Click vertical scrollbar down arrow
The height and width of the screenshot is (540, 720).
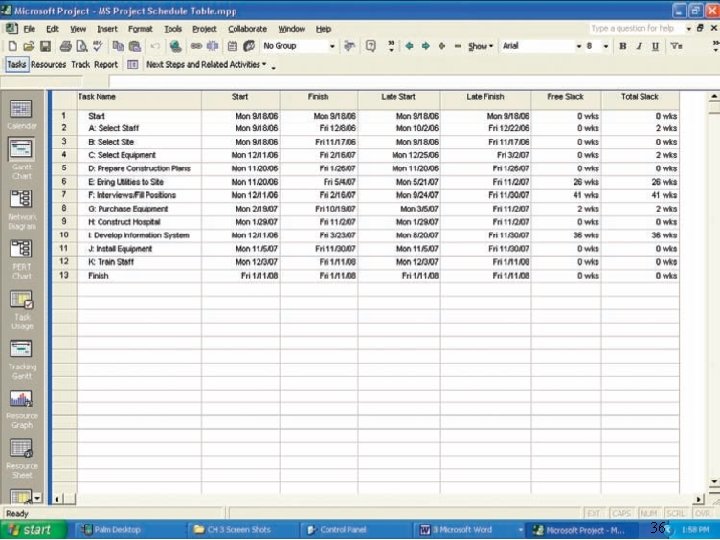coord(714,481)
